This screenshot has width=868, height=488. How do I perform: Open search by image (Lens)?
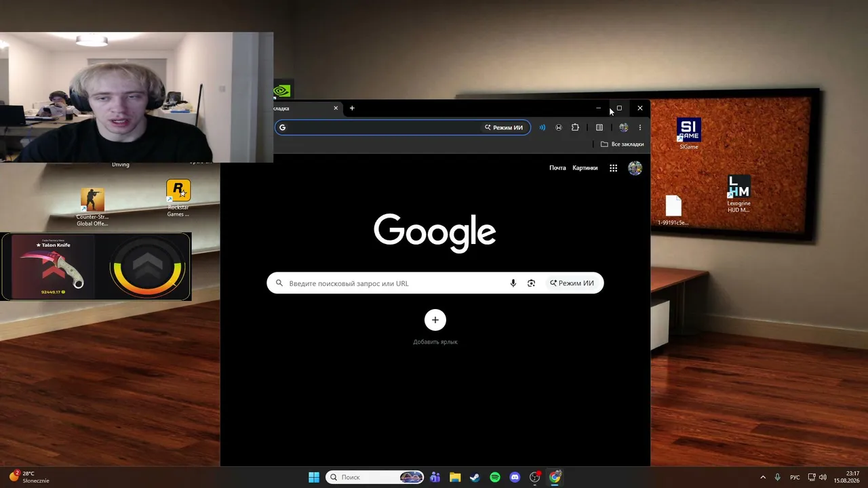point(532,283)
